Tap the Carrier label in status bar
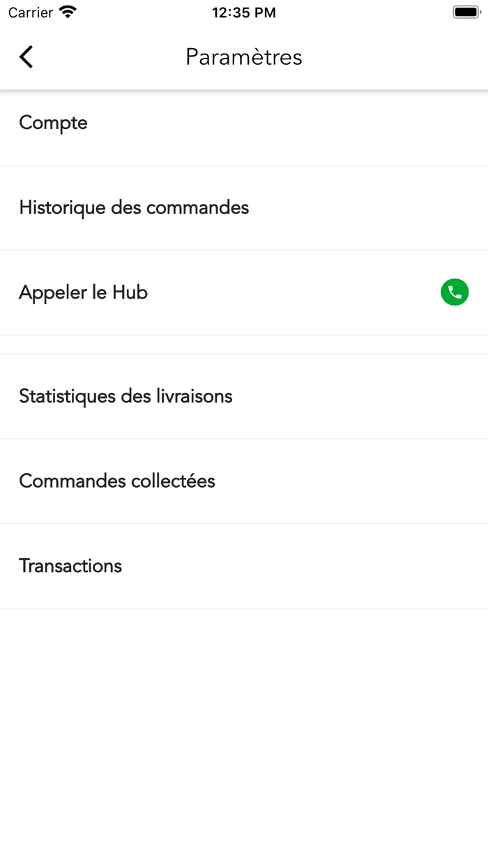 pyautogui.click(x=31, y=13)
